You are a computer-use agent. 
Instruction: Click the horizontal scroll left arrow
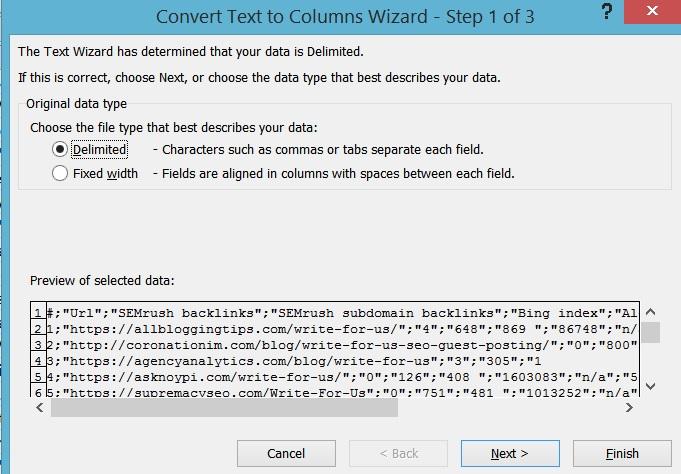pos(40,408)
